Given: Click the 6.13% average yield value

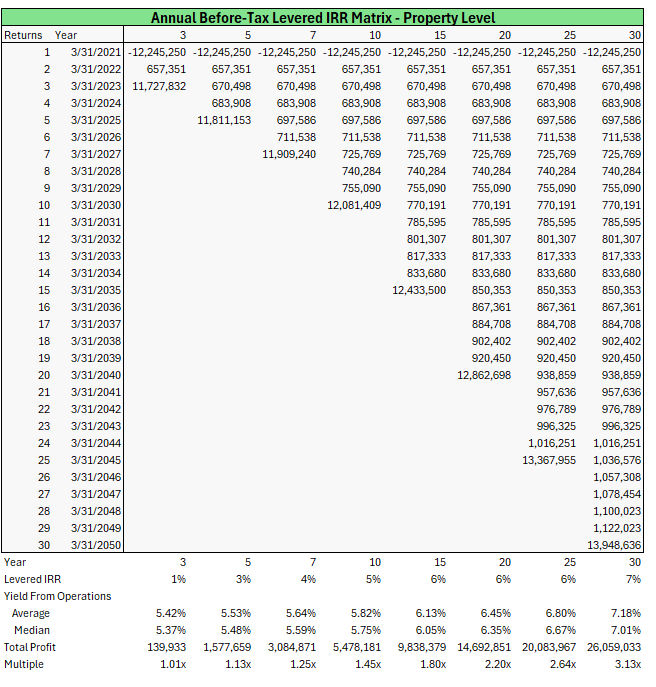Looking at the screenshot, I should 431,613.
